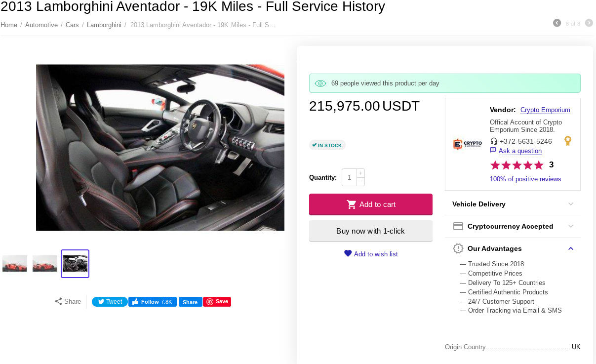
Task: Collapse the Our Advantages section
Action: pos(513,248)
